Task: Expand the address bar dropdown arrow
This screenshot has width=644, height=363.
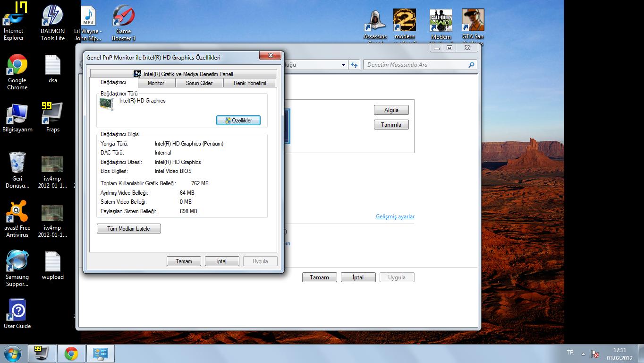Action: (343, 65)
